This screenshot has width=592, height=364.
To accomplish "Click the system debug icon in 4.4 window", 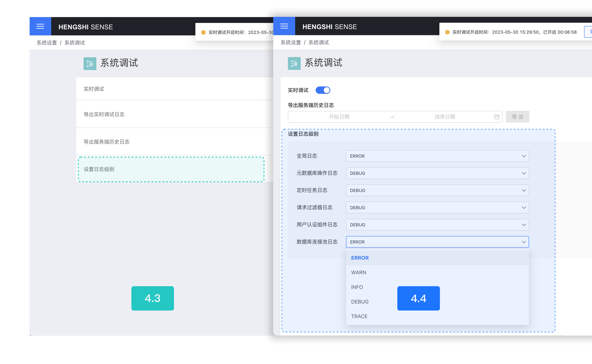I will [x=294, y=63].
